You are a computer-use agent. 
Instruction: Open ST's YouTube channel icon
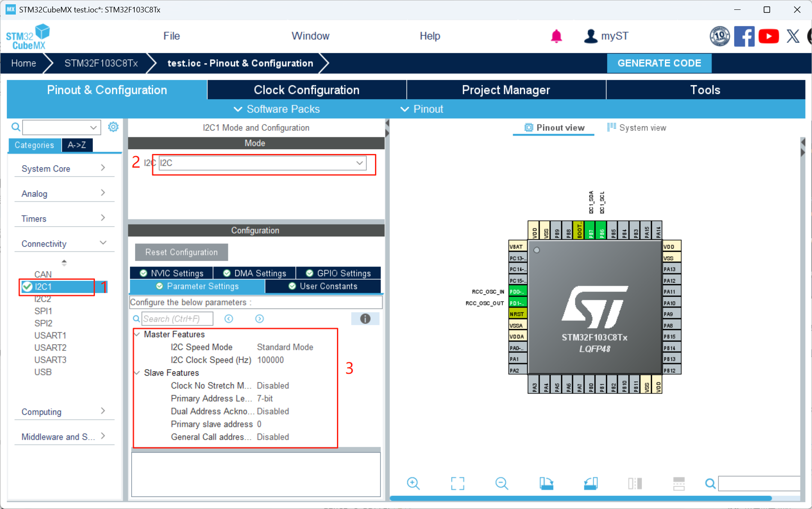768,36
